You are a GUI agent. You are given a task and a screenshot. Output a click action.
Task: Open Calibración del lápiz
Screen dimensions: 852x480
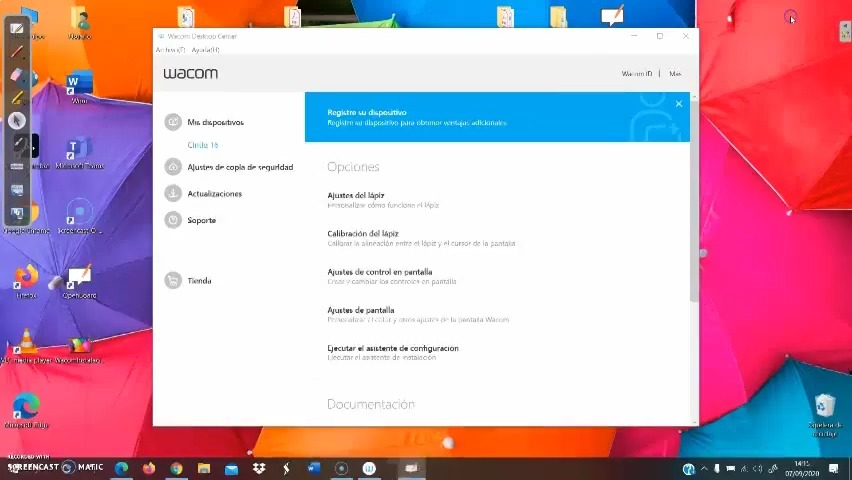tap(362, 233)
